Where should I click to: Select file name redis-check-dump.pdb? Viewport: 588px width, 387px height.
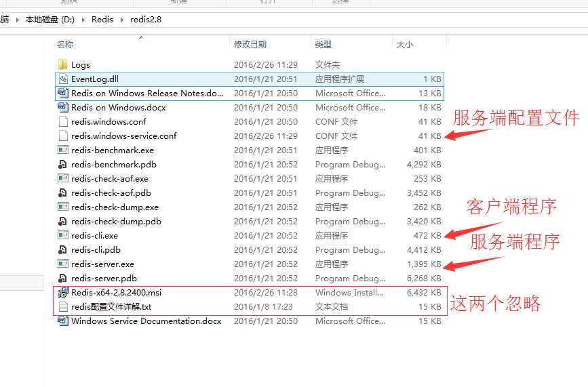tap(116, 222)
